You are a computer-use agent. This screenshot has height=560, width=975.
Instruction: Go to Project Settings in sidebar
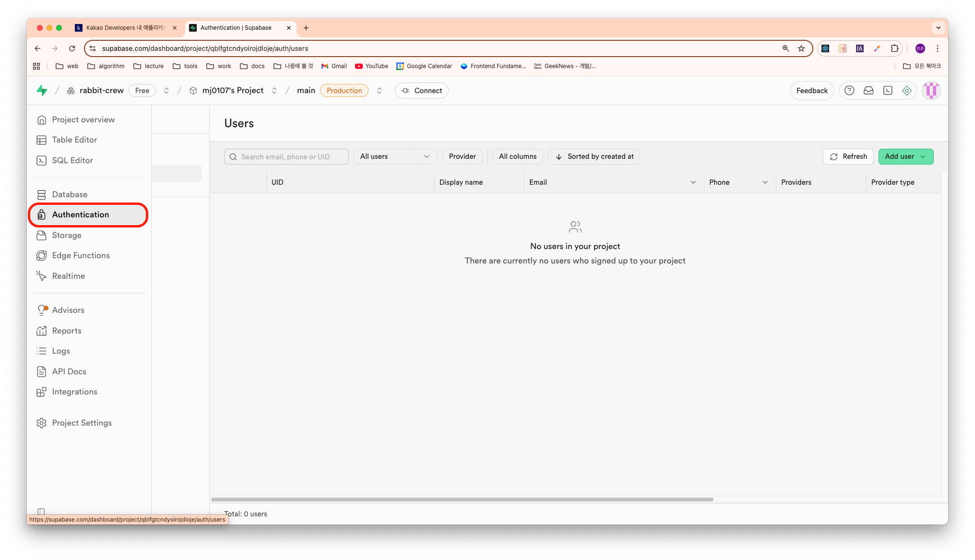coord(82,423)
